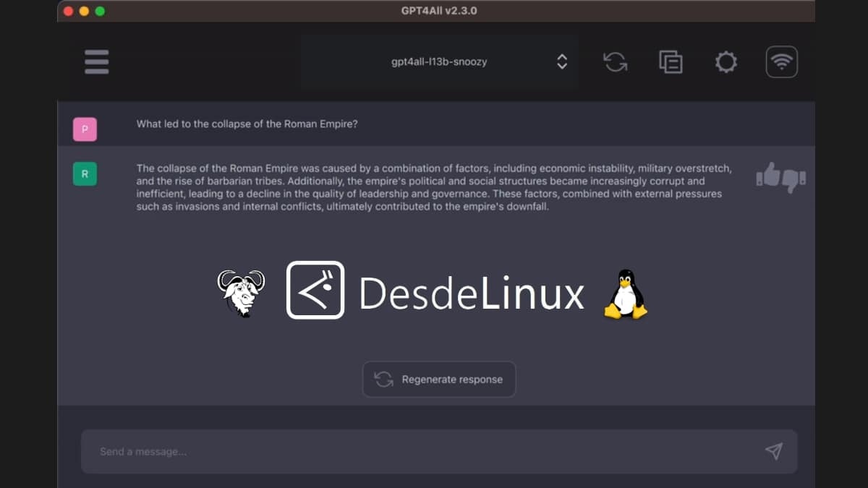Select the pink P prompt avatar
The image size is (868, 488).
pyautogui.click(x=85, y=129)
